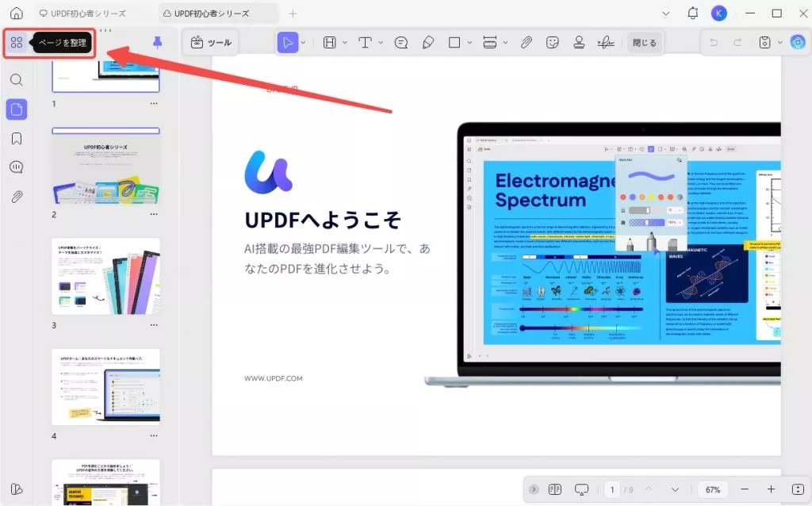Open the ページを整理 organize pages icon
Viewport: 812px width, 506px height.
tap(17, 43)
